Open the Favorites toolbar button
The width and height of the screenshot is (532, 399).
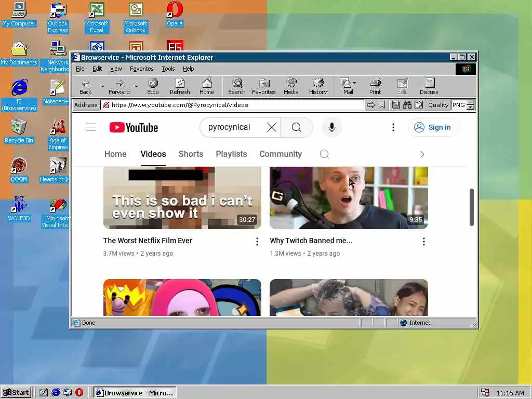click(263, 87)
